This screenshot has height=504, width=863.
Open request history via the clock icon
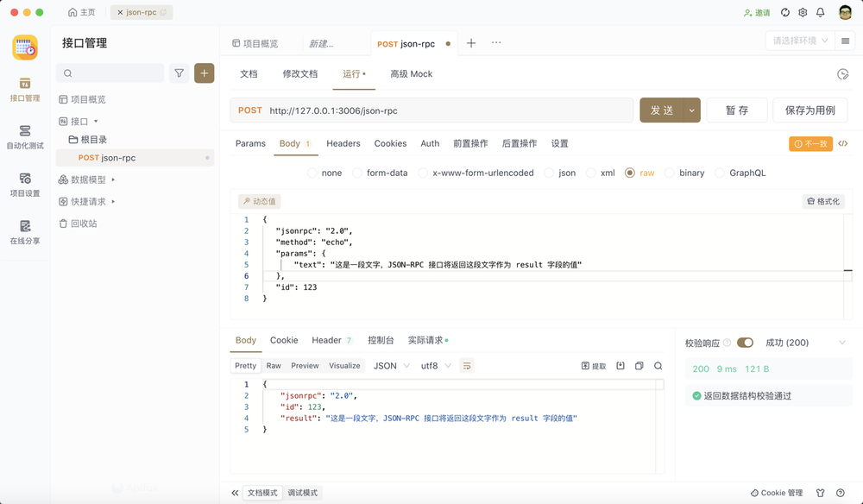(x=843, y=74)
